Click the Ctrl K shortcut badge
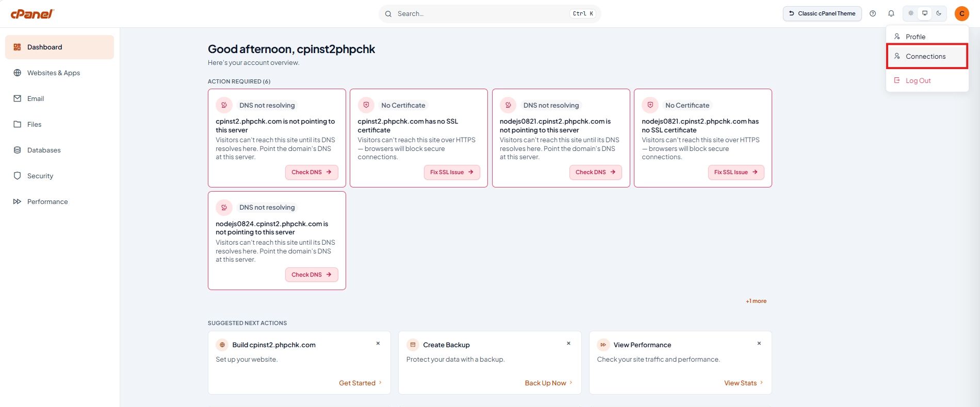Image resolution: width=980 pixels, height=407 pixels. click(x=583, y=14)
